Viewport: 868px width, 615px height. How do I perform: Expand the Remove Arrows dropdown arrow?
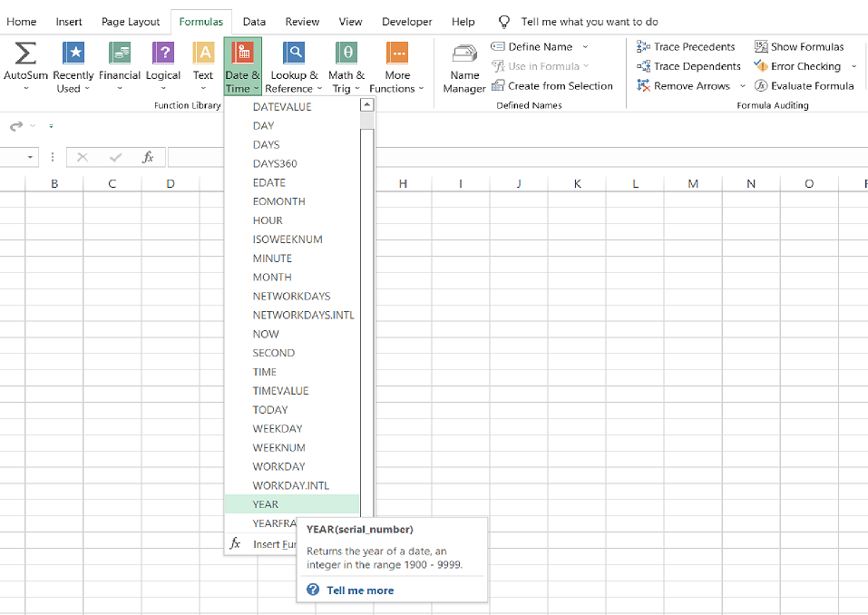tap(743, 86)
